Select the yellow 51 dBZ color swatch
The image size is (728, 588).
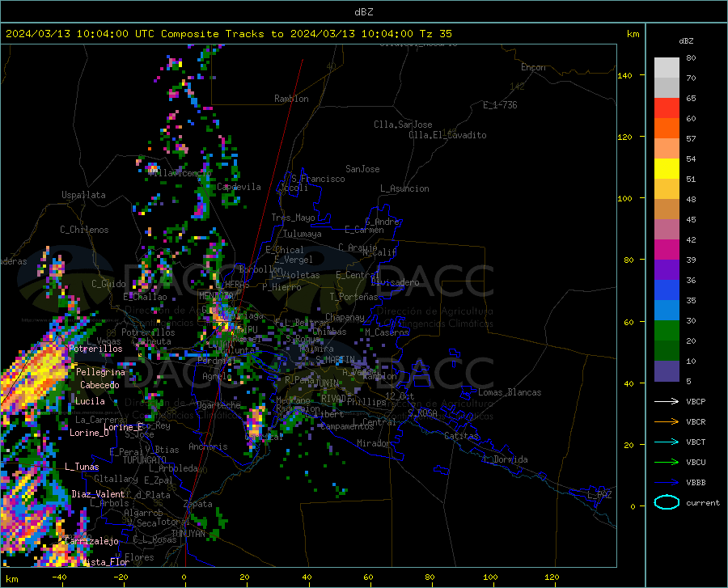pyautogui.click(x=667, y=169)
